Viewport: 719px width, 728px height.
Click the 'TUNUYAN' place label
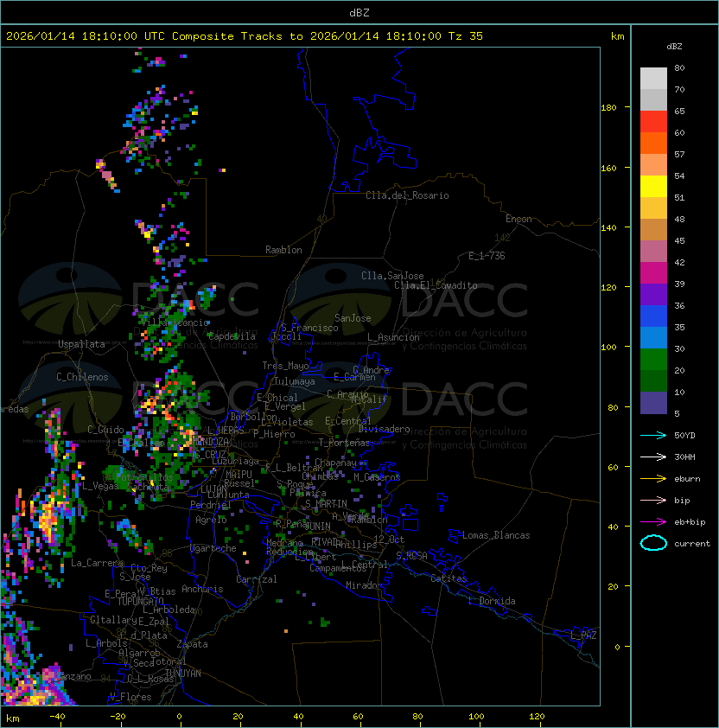[x=183, y=674]
